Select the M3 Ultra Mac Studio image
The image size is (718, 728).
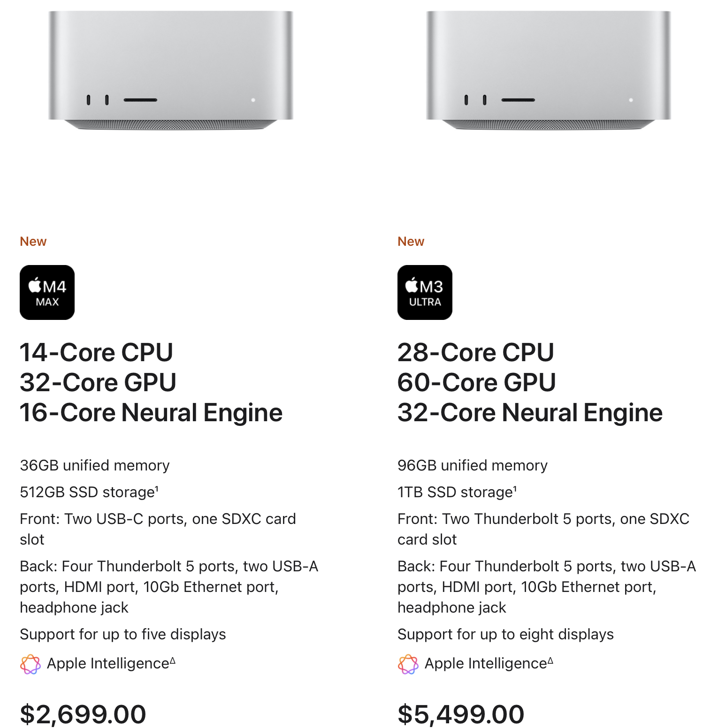coord(548,70)
